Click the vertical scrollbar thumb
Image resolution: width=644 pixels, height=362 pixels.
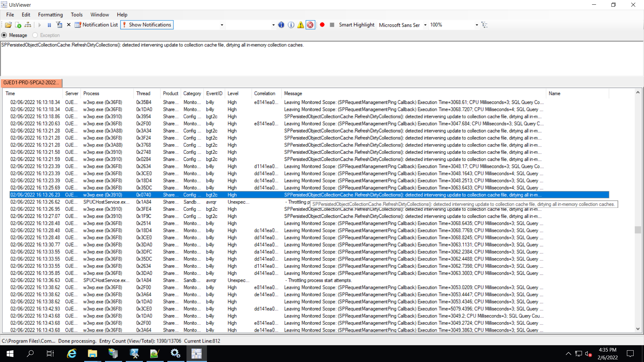(x=638, y=230)
